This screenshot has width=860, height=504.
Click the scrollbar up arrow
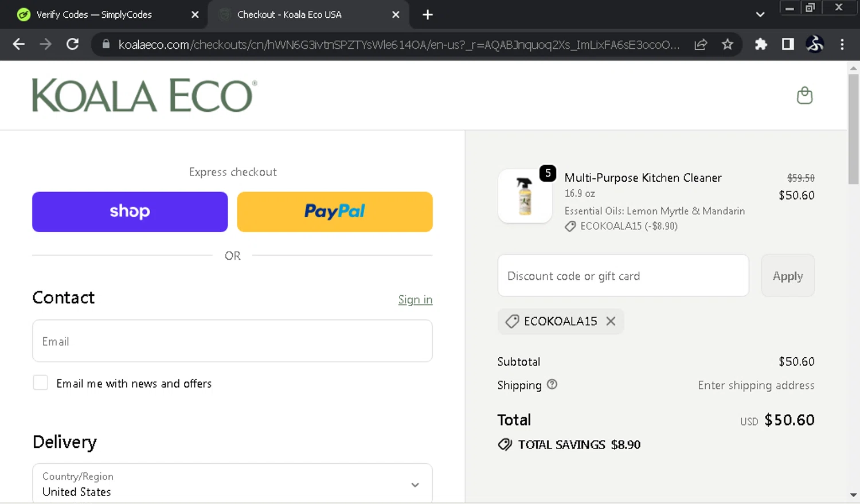(x=853, y=68)
